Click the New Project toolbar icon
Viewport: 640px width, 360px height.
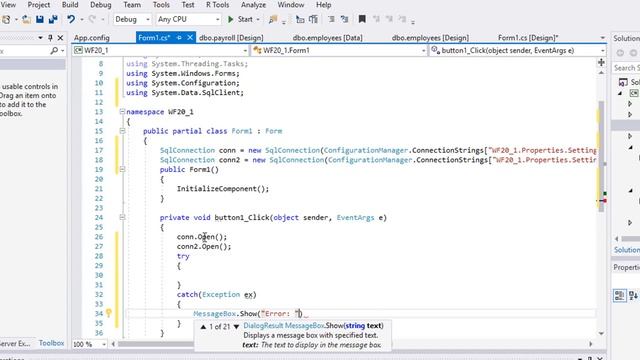click(x=7, y=19)
